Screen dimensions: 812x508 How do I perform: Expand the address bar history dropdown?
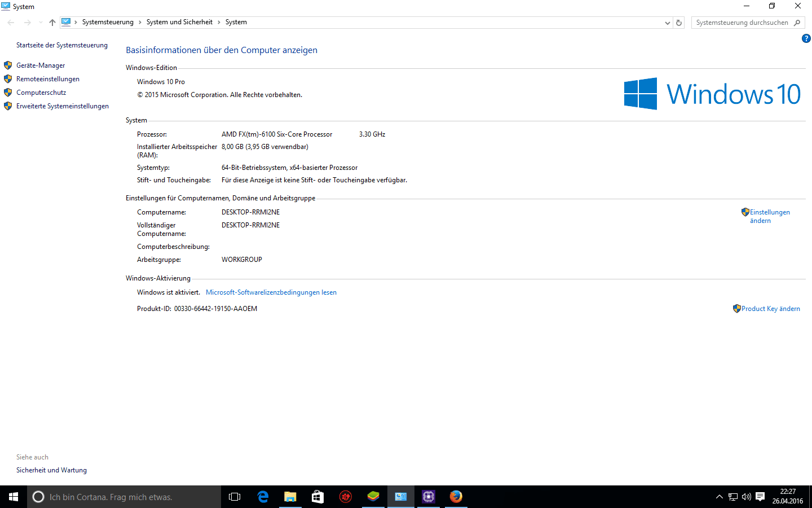668,23
